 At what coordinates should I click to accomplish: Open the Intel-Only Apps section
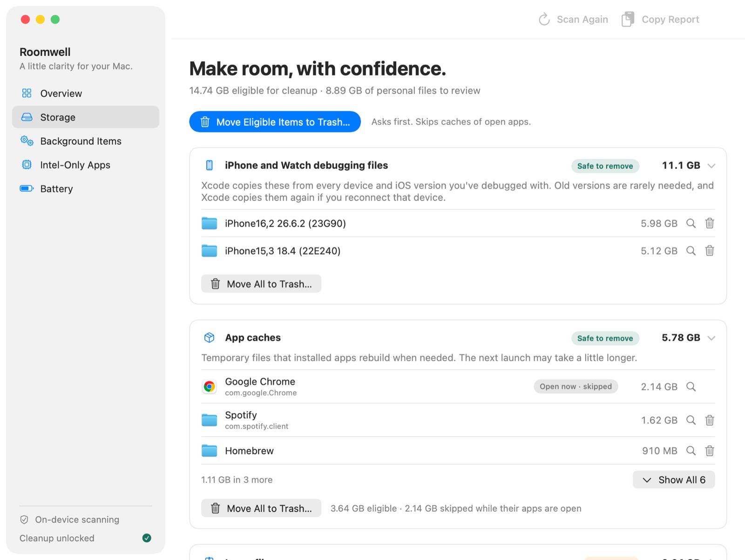[86, 165]
